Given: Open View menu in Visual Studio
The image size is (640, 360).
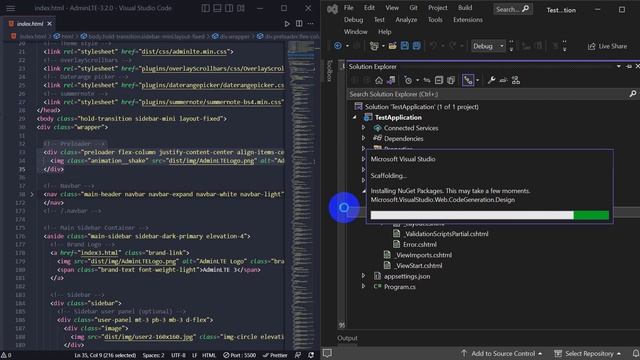Looking at the screenshot, I should click(392, 8).
